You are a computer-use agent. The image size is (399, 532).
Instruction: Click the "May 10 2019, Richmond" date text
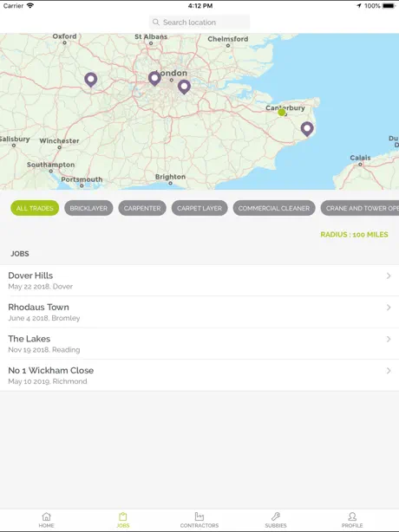pos(48,381)
